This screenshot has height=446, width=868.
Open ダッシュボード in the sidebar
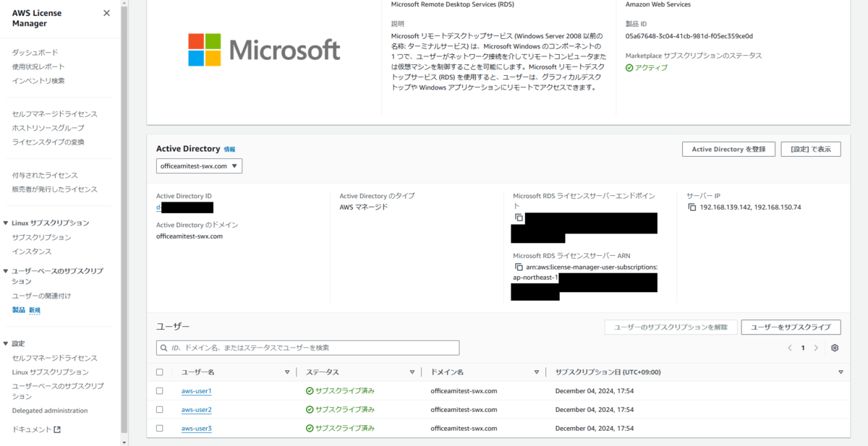click(x=35, y=53)
